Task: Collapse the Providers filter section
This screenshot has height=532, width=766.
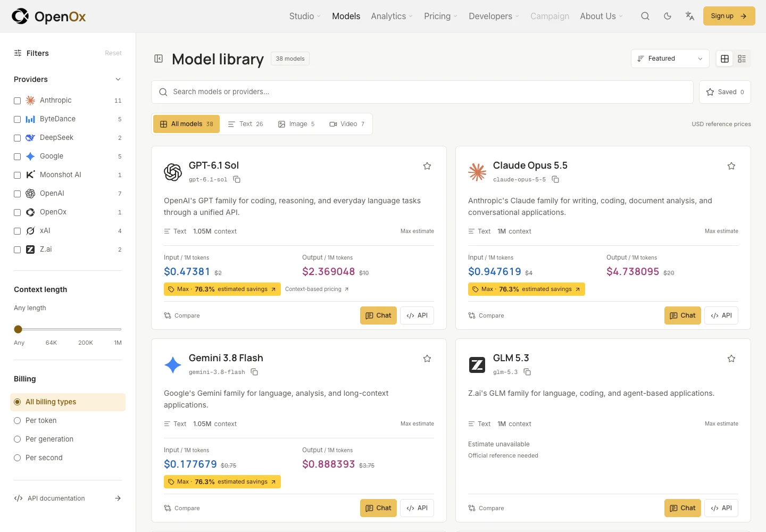Action: (118, 79)
